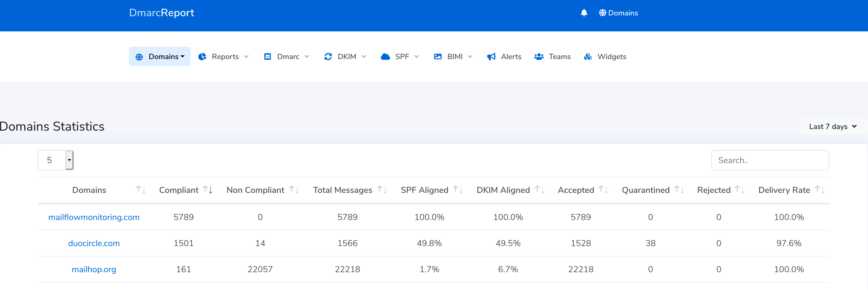Click duocircle.com non compliant value 14
The image size is (868, 290).
260,243
